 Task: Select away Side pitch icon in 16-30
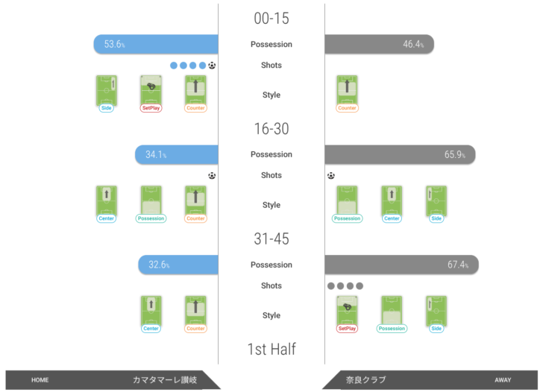(436, 200)
